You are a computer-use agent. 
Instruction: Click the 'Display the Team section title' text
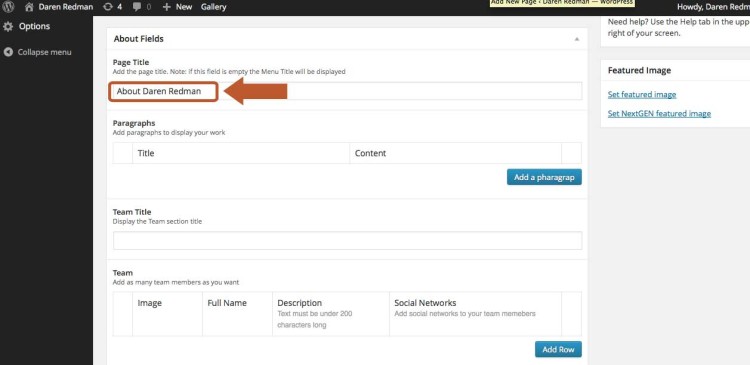click(x=157, y=221)
